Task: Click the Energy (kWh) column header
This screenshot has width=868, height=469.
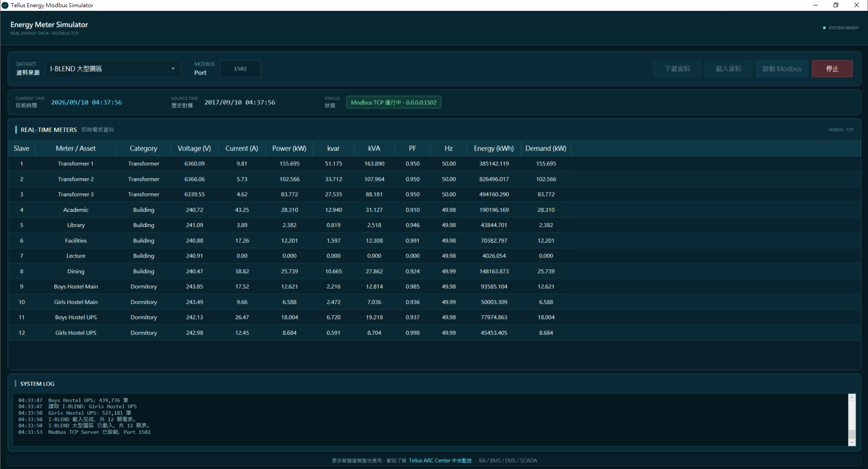Action: tap(494, 148)
